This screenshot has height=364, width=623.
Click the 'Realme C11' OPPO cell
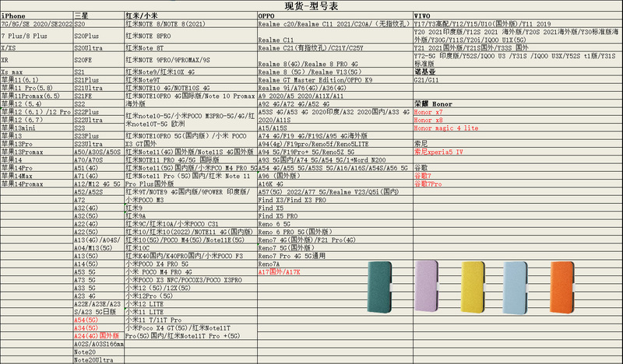click(x=335, y=36)
